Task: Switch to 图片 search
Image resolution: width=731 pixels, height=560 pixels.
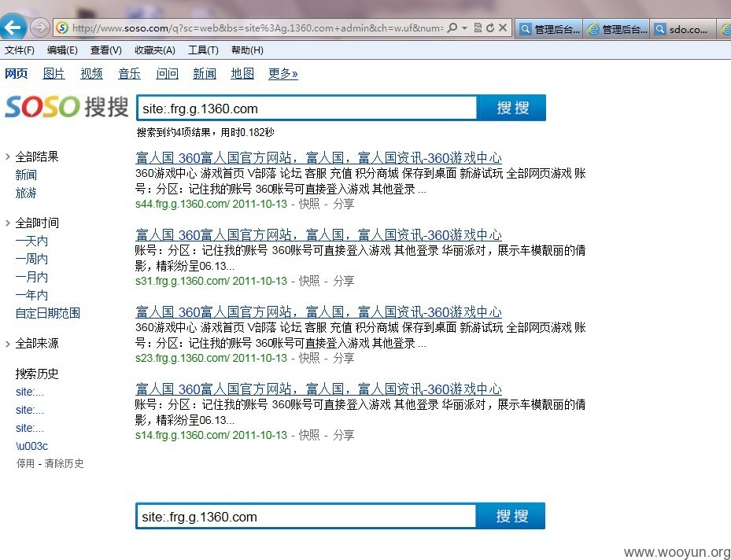Action: pyautogui.click(x=54, y=74)
